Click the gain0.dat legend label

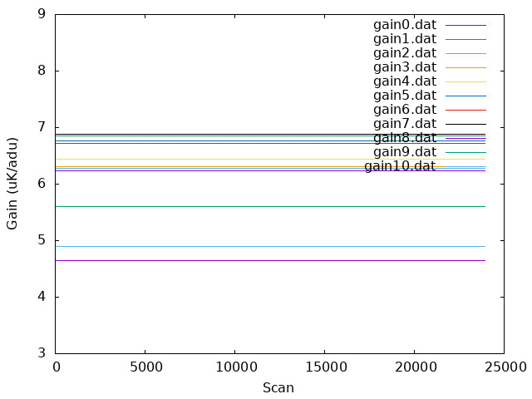pos(405,25)
